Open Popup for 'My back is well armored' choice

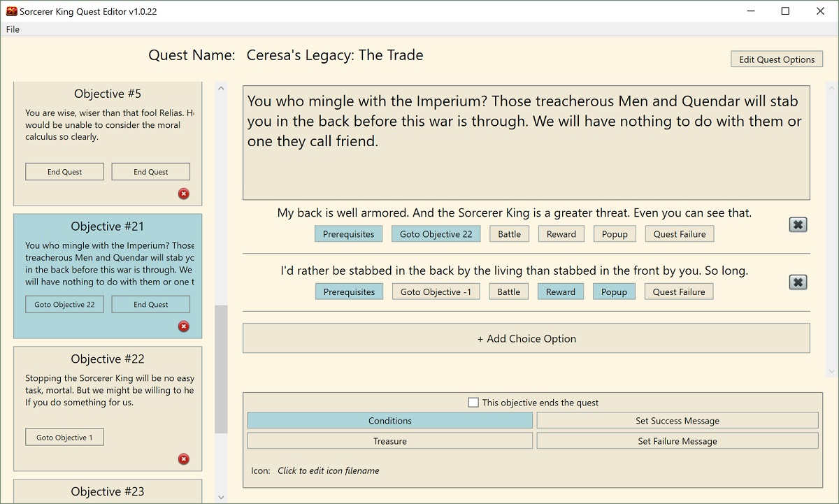[x=615, y=234]
